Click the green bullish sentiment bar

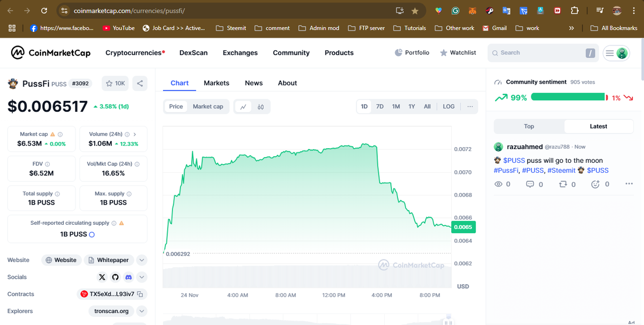568,97
